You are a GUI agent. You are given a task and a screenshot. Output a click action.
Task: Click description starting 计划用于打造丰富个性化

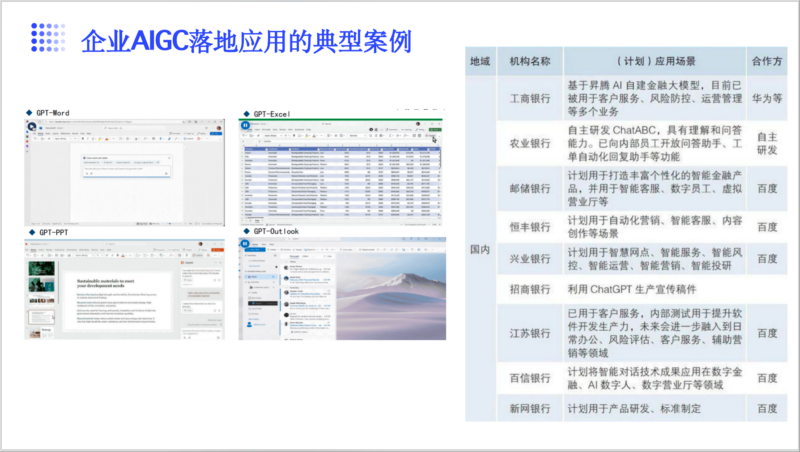click(x=655, y=188)
